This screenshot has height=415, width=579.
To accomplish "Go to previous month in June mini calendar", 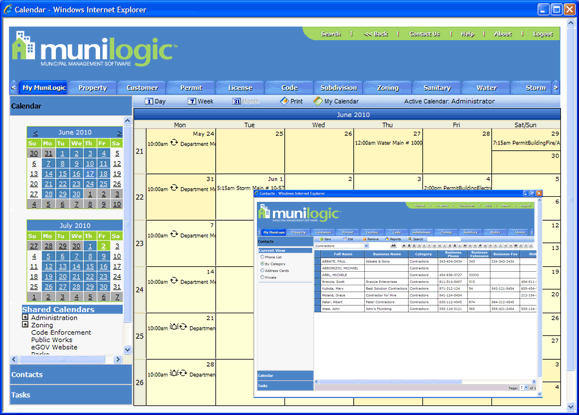I will pos(35,133).
